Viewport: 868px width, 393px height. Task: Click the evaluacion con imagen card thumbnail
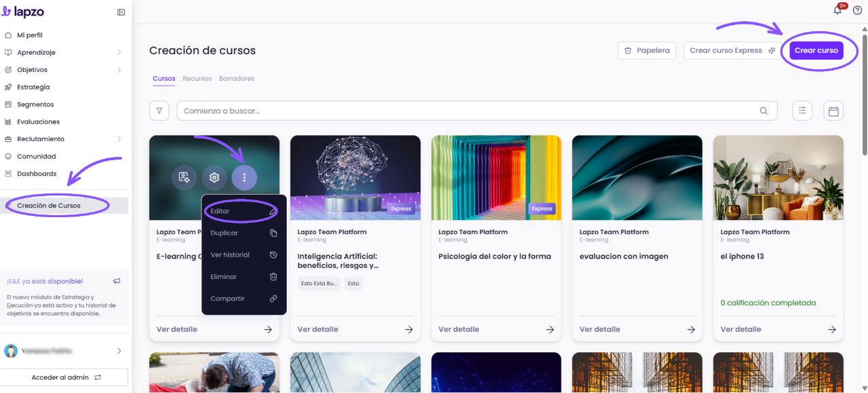(637, 177)
